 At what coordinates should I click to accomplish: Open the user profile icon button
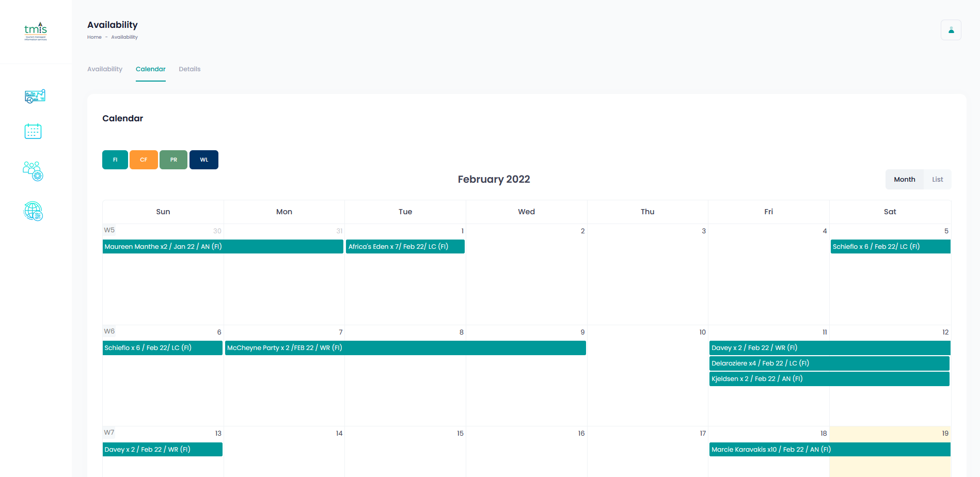click(x=951, y=30)
